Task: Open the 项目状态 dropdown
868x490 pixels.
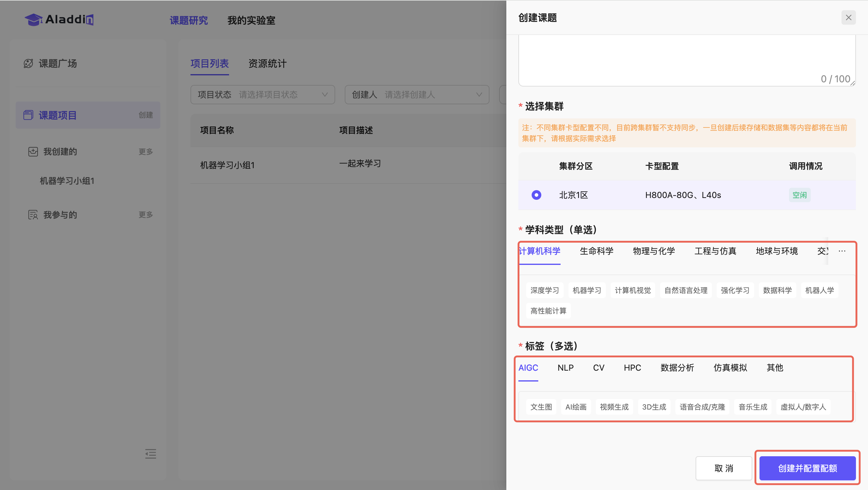Action: click(x=263, y=95)
